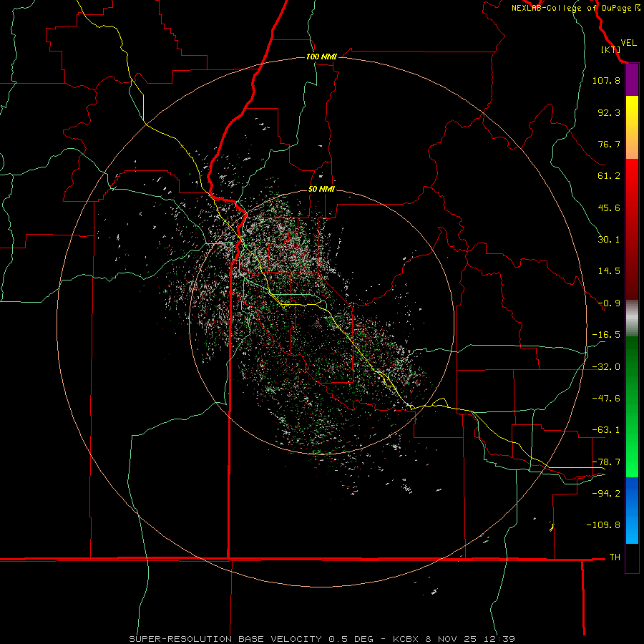Screen dimensions: 644x644
Task: Click the -16.5 velocity scale value
Action: point(606,335)
